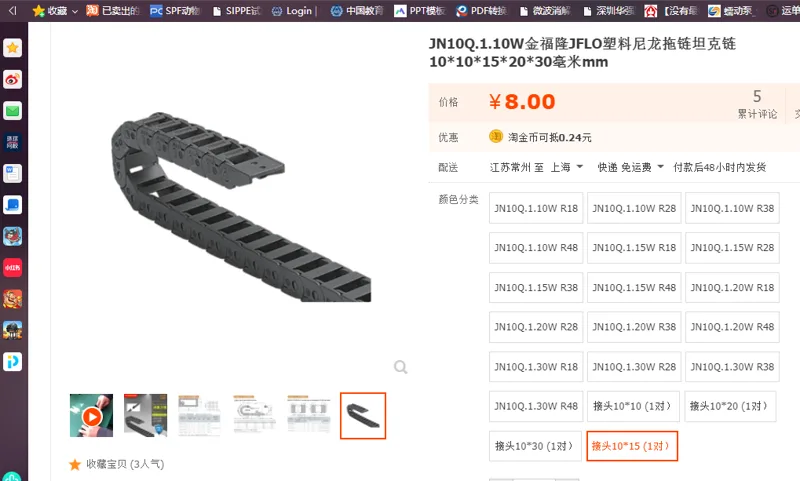Select option JN10Q.1.20W R38
This screenshot has width=800, height=481.
coord(634,326)
